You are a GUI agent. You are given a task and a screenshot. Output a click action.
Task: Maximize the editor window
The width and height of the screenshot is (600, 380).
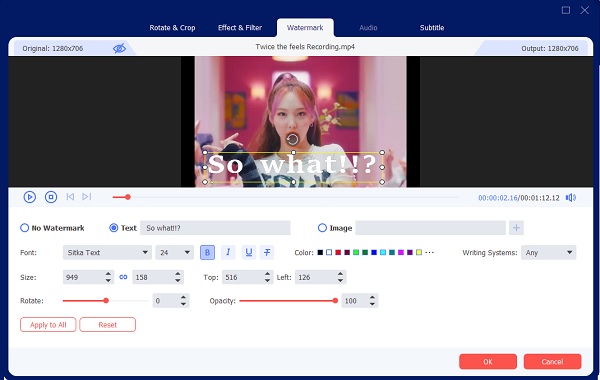pyautogui.click(x=566, y=10)
